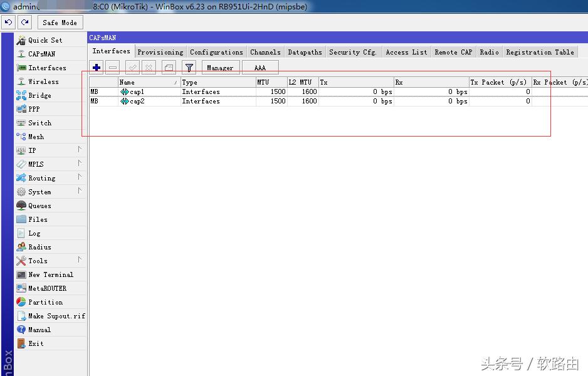Click the Redo arrow icon
588x376 pixels.
pos(24,22)
